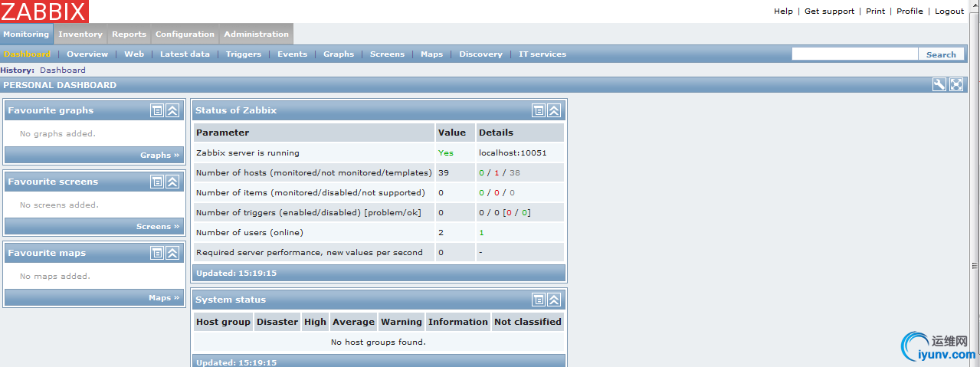Click the Search button
980x367 pixels.
[x=941, y=54]
